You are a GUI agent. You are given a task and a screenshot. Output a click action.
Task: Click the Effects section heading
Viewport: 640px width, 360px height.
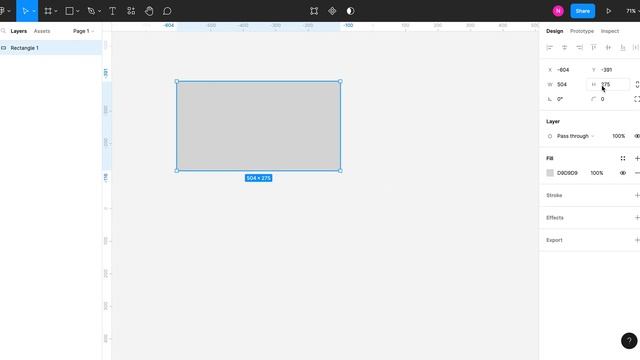[555, 218]
